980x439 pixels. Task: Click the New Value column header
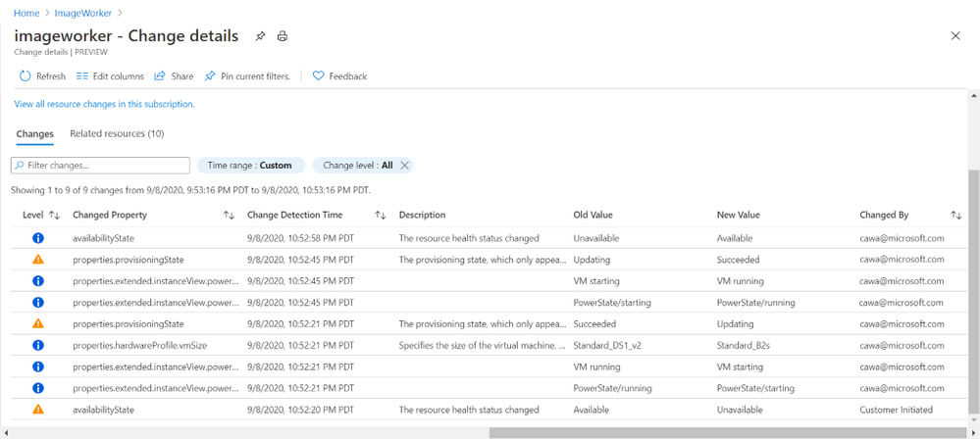[x=738, y=215]
